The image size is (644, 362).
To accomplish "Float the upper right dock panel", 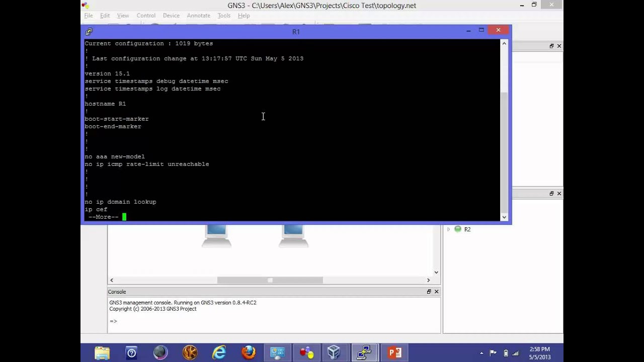I will click(x=551, y=46).
